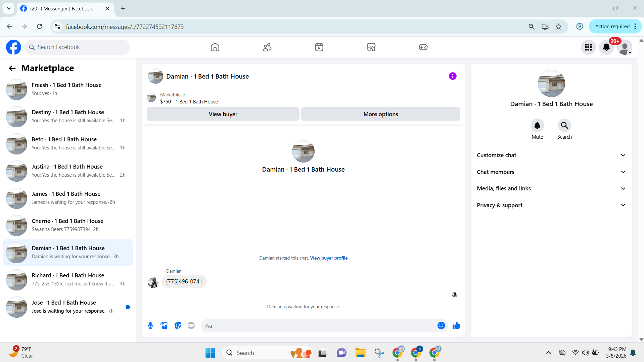Open the Justina conversation

(x=68, y=171)
